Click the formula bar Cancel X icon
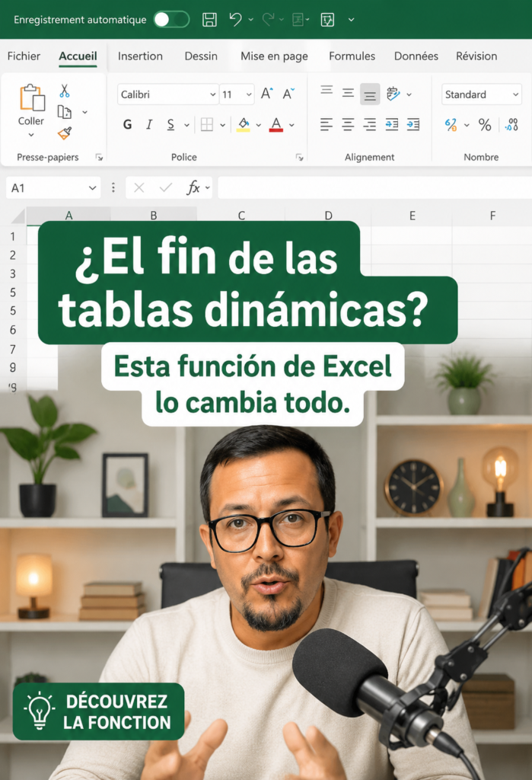 (139, 188)
